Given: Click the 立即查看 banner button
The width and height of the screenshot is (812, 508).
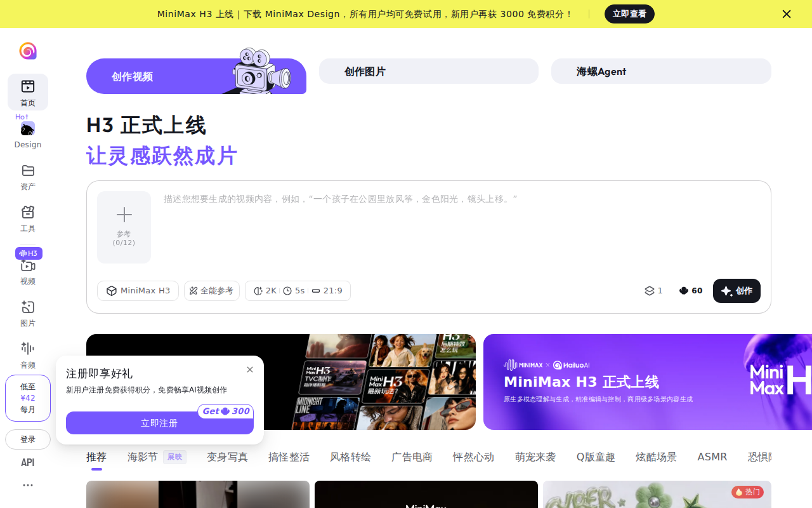Looking at the screenshot, I should (x=629, y=14).
